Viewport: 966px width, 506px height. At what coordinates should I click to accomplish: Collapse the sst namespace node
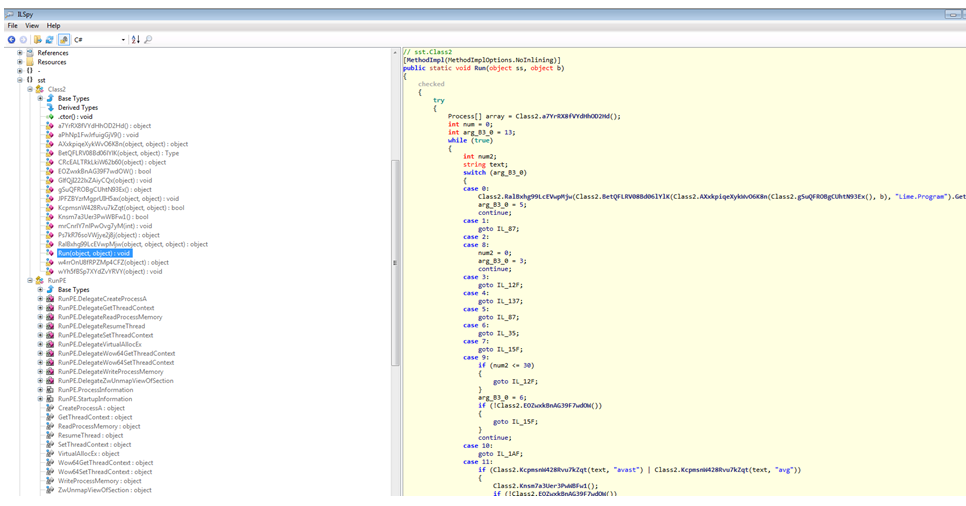pos(20,80)
